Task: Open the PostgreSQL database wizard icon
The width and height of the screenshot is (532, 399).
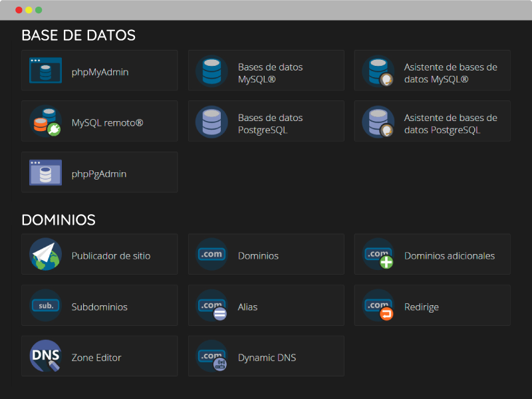Action: click(x=378, y=122)
